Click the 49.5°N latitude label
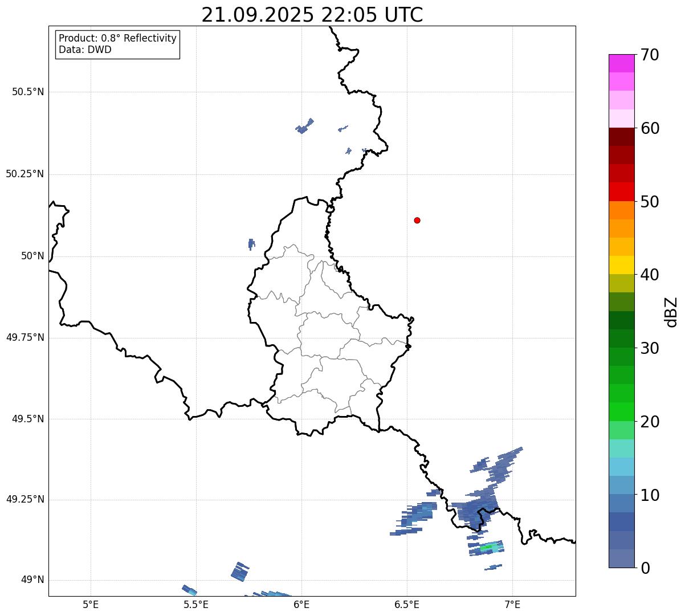685x616 pixels. point(28,419)
